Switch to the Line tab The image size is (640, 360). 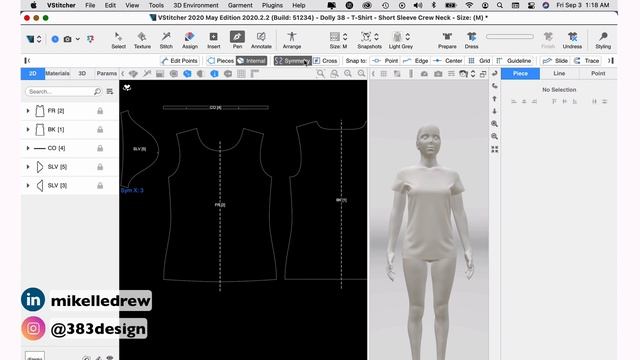click(x=559, y=73)
